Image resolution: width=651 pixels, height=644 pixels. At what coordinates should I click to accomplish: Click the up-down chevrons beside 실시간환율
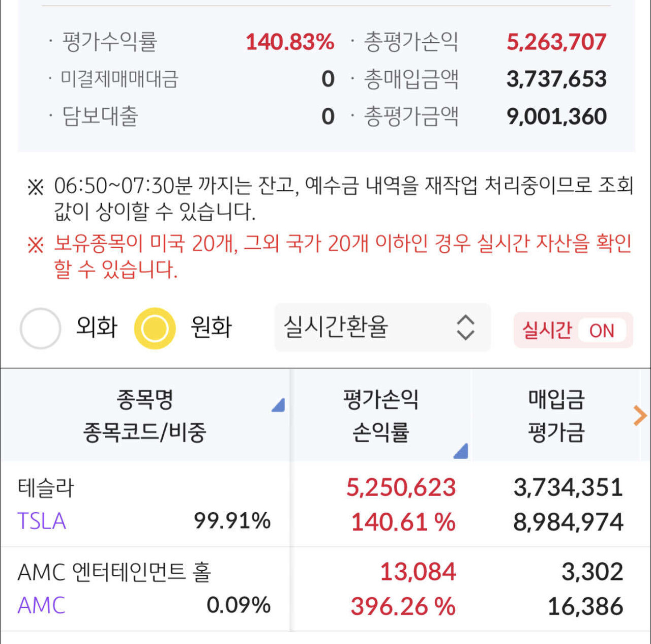point(464,328)
